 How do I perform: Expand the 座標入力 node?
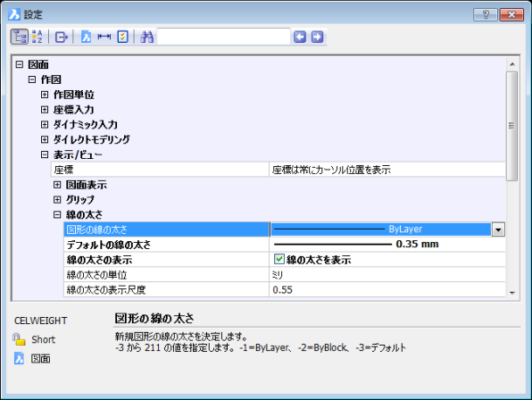[45, 110]
